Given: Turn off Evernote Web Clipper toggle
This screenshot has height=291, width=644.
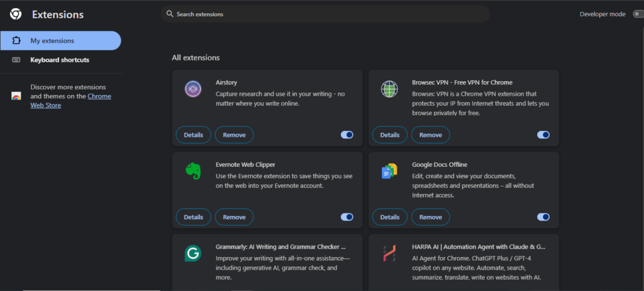Looking at the screenshot, I should (x=347, y=217).
